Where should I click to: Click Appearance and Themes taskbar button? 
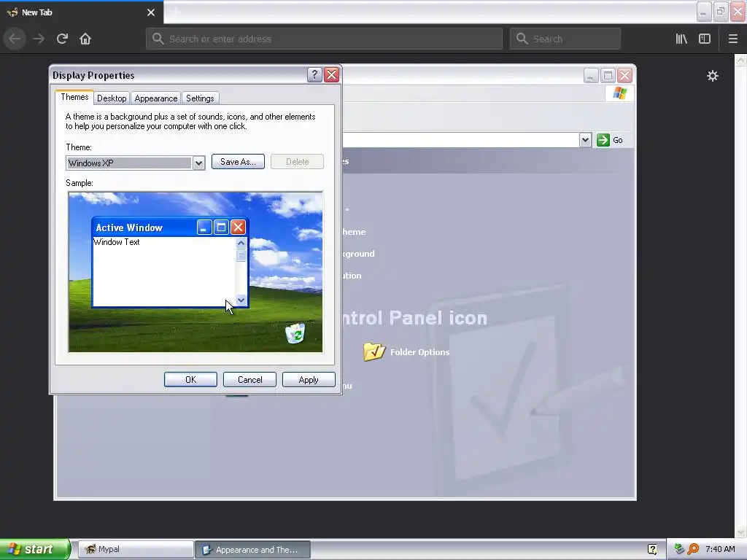(253, 550)
